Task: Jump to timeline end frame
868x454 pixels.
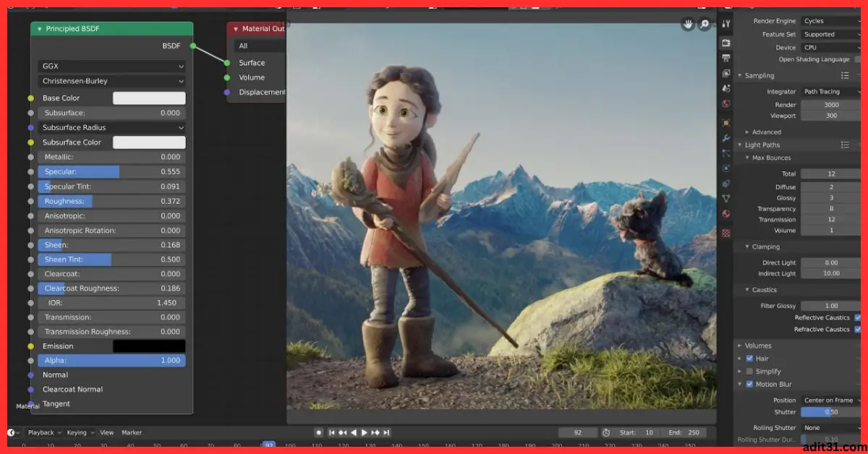Action: click(387, 432)
